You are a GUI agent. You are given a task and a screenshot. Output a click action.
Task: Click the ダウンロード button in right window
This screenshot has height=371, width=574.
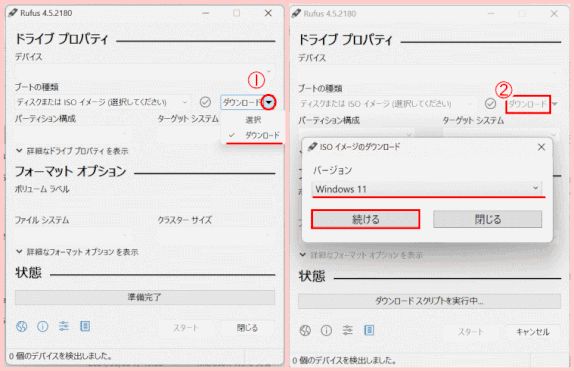(528, 104)
